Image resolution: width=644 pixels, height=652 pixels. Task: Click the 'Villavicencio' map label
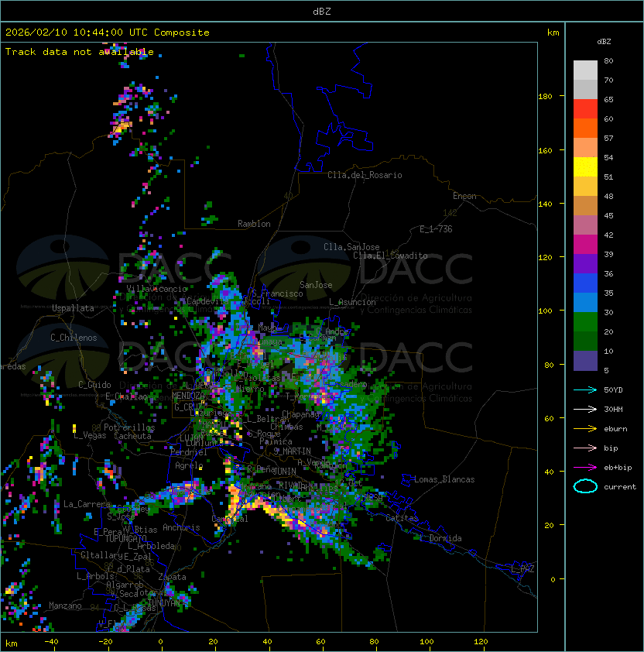157,289
